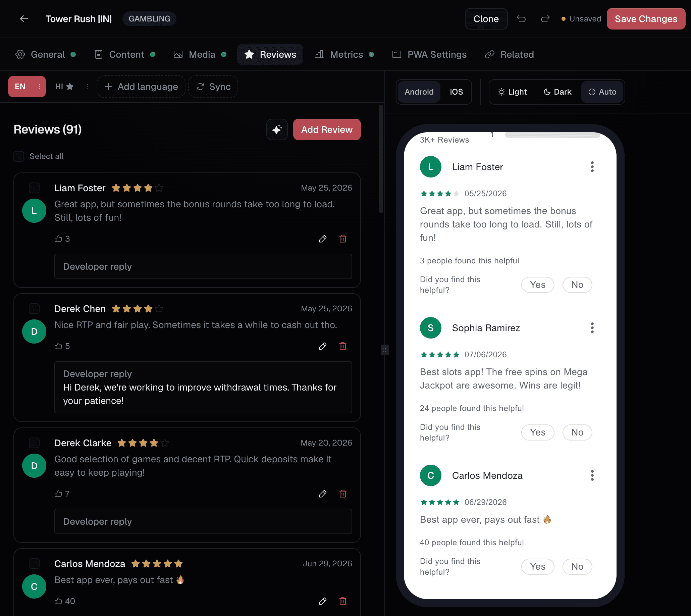Open the General tab

pyautogui.click(x=46, y=54)
